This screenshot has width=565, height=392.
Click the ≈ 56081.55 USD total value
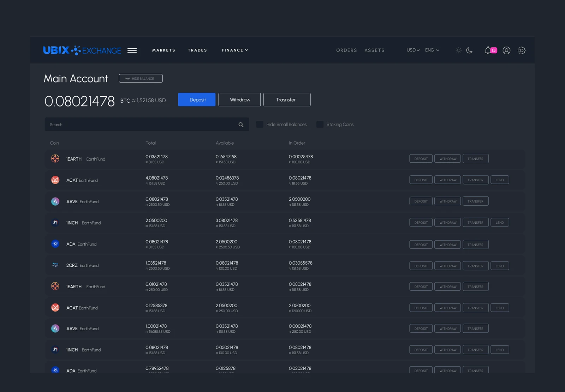click(x=158, y=332)
